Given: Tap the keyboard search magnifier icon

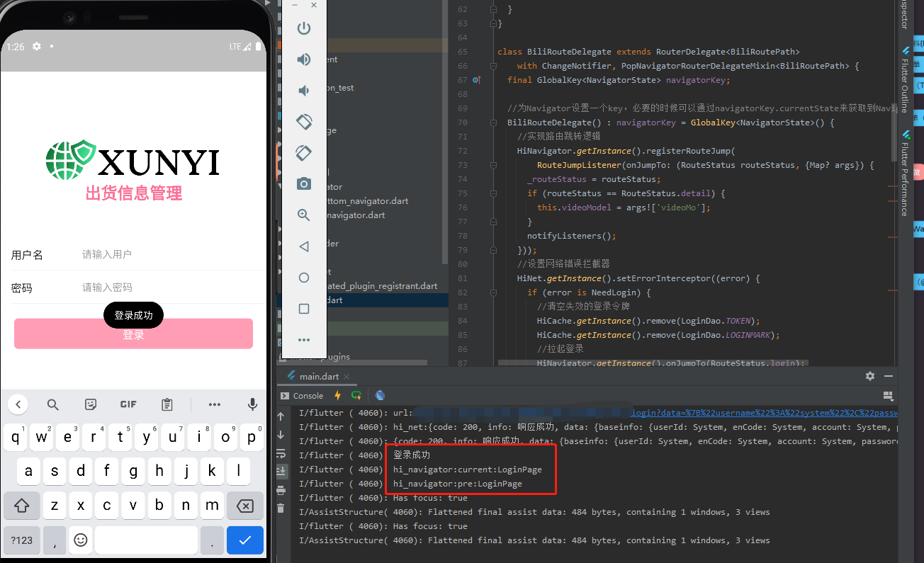Looking at the screenshot, I should tap(53, 404).
